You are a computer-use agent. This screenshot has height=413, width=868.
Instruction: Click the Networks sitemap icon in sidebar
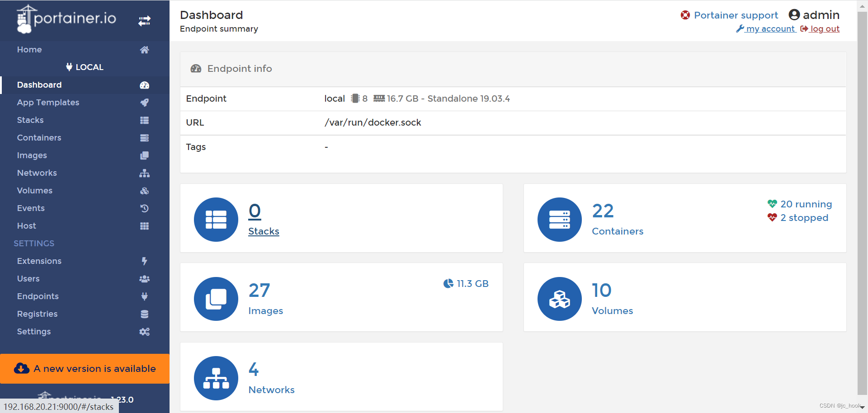point(144,173)
